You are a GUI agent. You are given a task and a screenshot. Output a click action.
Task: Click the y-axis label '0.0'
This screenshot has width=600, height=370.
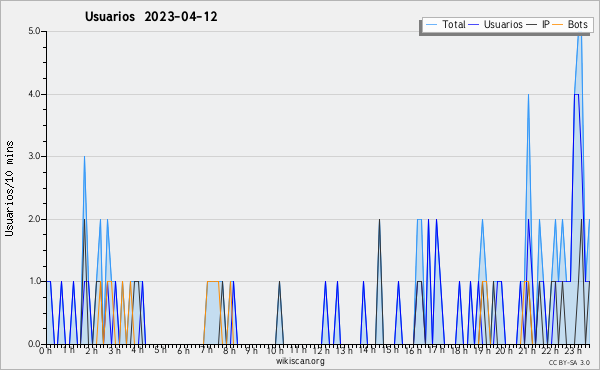click(x=34, y=344)
